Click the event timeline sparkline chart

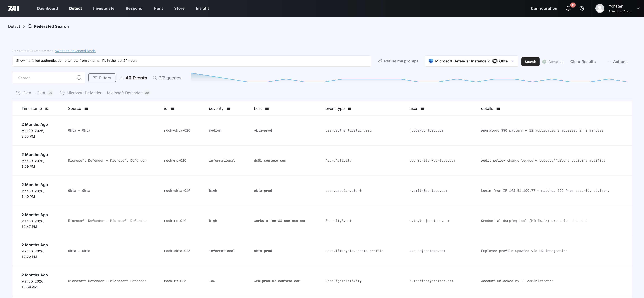(409, 77)
